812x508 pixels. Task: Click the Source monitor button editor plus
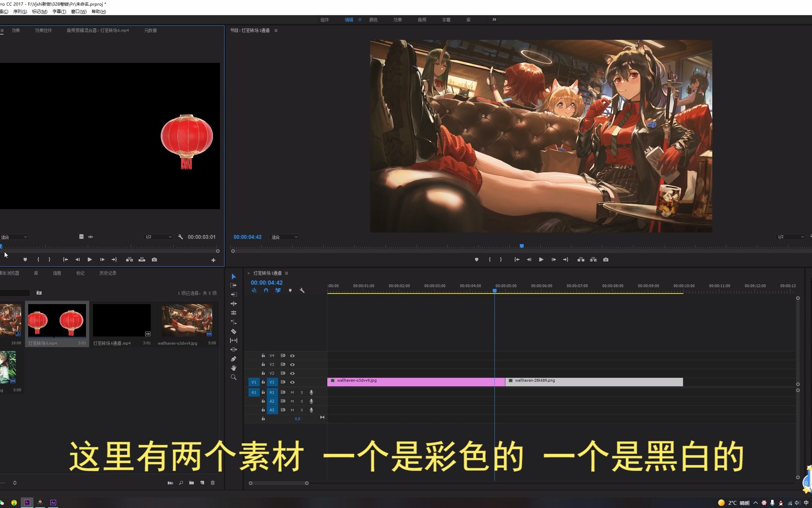click(x=213, y=260)
